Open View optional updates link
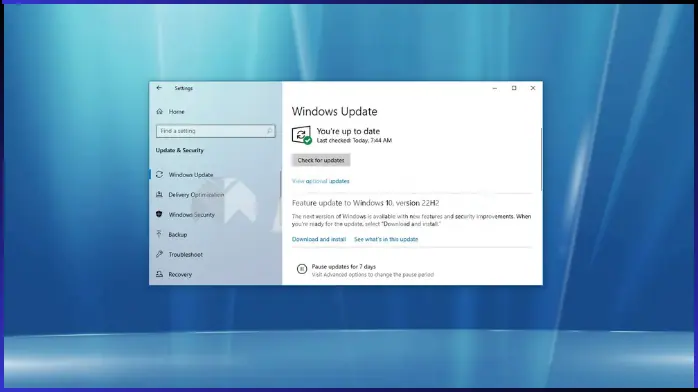 (x=321, y=181)
